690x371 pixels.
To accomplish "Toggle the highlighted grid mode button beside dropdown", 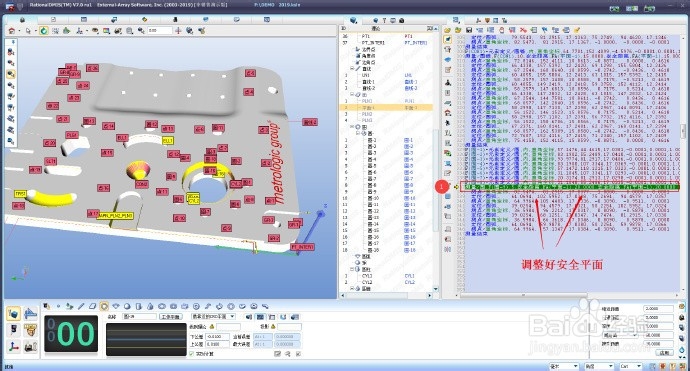I will click(261, 317).
